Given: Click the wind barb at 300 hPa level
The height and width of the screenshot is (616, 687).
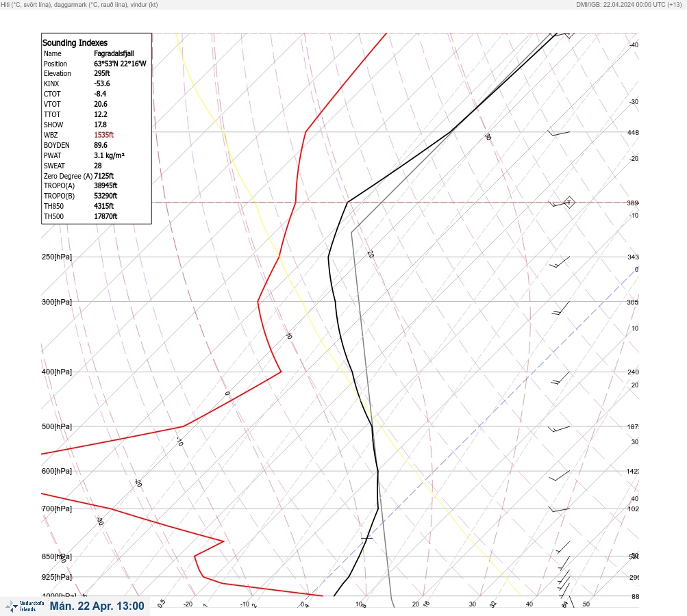Looking at the screenshot, I should tap(560, 308).
